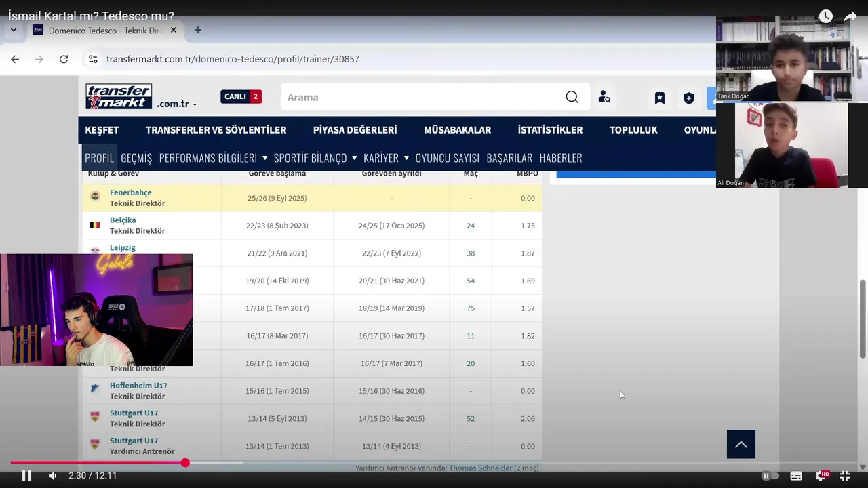868x488 pixels.
Task: Open the MÜSABAKALAR menu
Action: tap(457, 129)
